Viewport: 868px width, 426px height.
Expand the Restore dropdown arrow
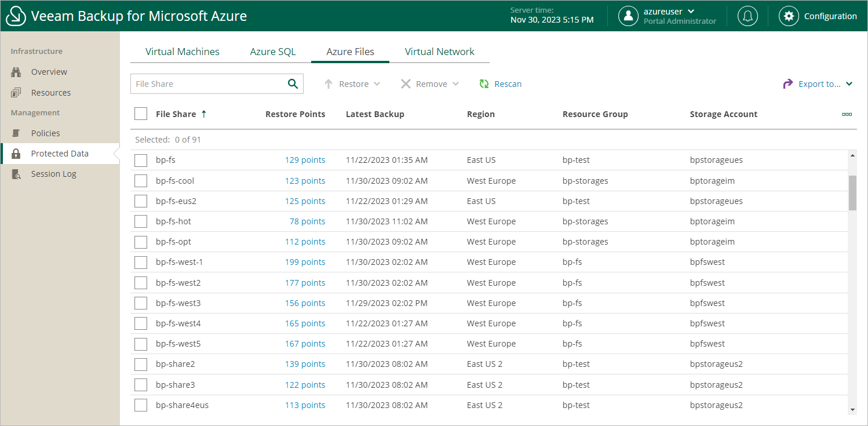click(x=377, y=84)
